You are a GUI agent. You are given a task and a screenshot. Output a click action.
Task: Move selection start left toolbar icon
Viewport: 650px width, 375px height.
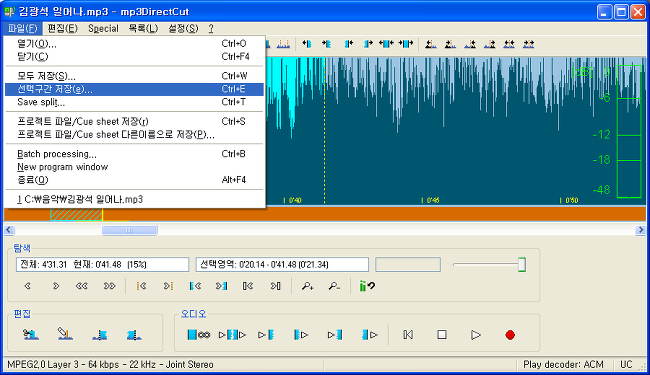point(307,44)
